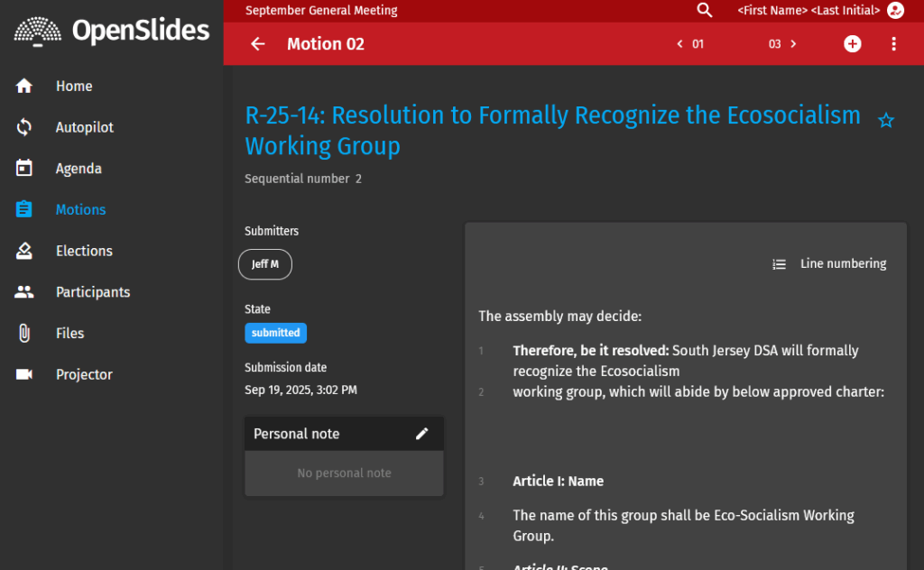The width and height of the screenshot is (924, 570).
Task: Open the three-dot more options menu
Action: tap(893, 44)
